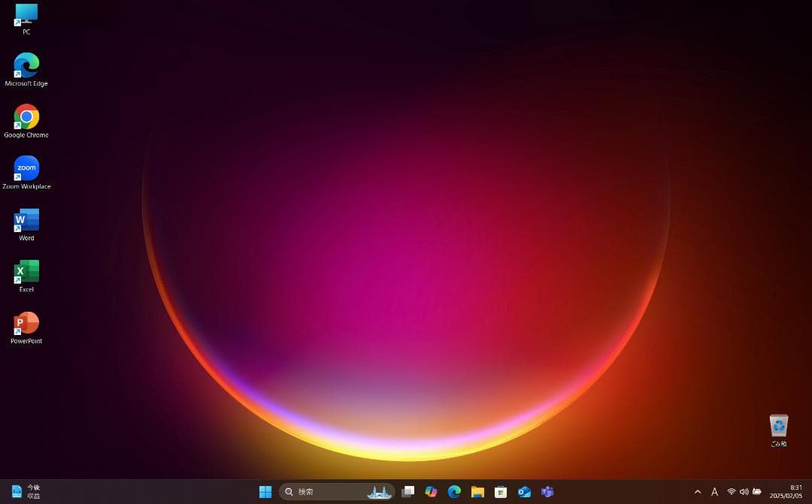Launch Copilot from the taskbar
The height and width of the screenshot is (504, 812).
pos(431,492)
